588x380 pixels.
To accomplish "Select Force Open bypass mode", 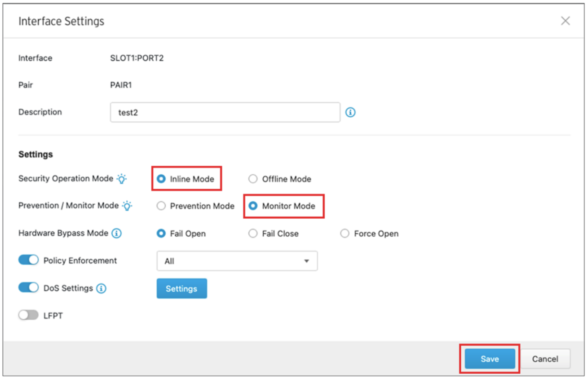I will click(345, 234).
